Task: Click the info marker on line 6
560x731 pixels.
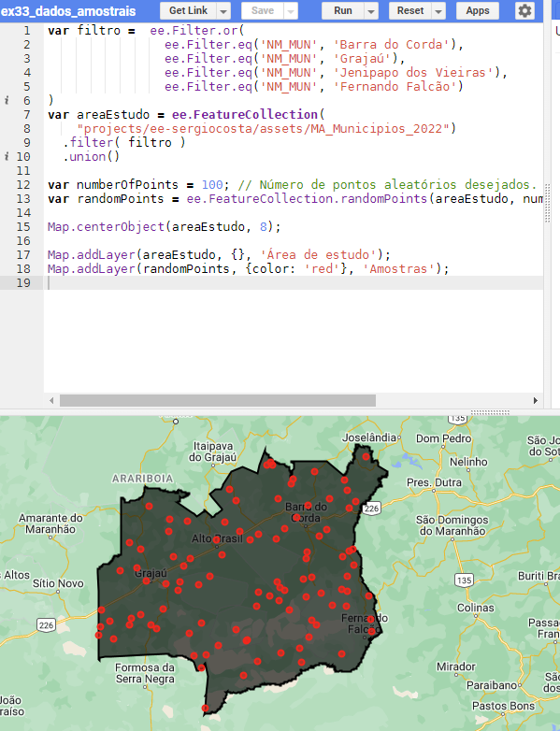Action: pyautogui.click(x=7, y=100)
